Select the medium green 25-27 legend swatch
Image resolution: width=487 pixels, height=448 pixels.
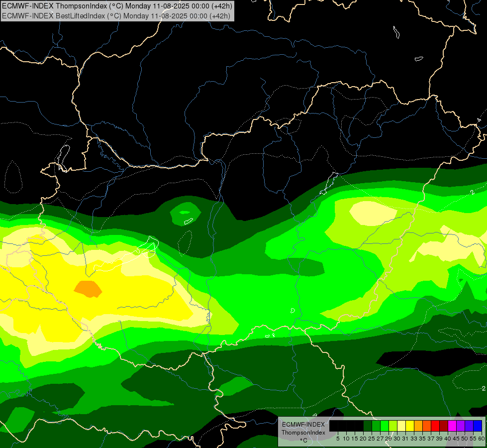point(376,426)
